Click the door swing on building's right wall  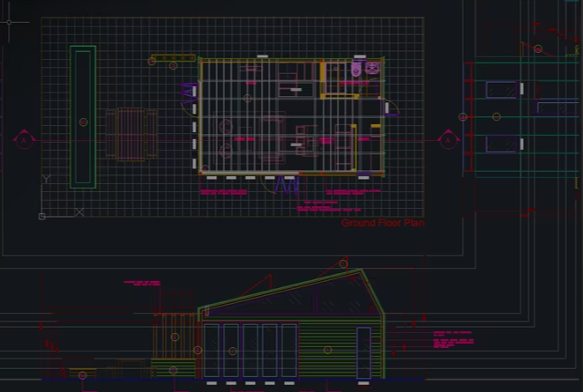[x=391, y=107]
